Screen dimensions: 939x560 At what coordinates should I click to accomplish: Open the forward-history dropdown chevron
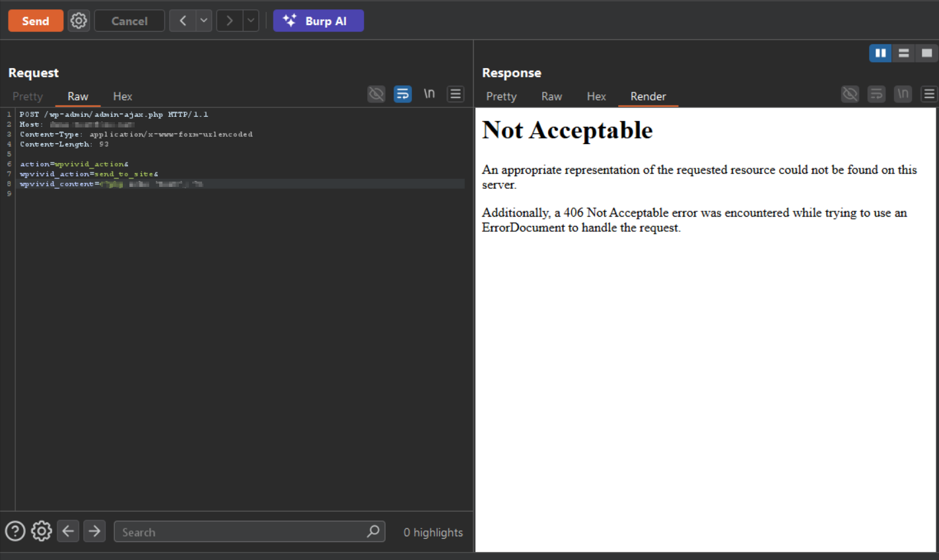pos(250,20)
